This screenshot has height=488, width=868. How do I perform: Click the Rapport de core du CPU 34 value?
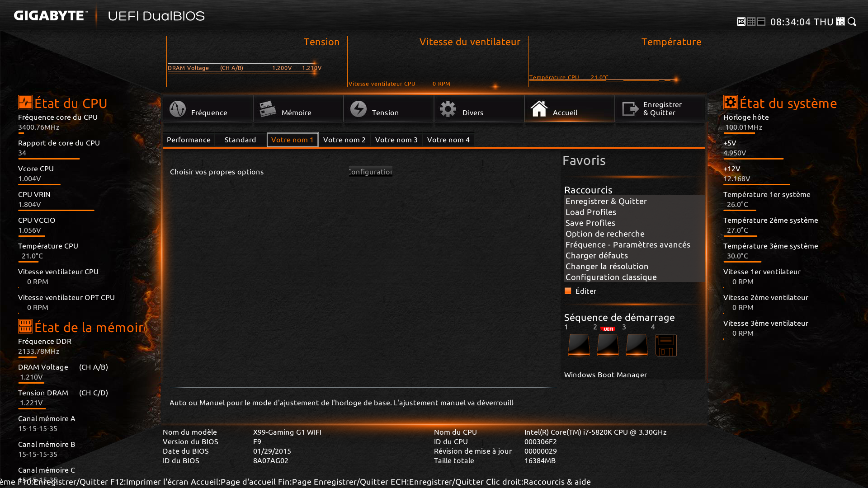[x=22, y=153]
